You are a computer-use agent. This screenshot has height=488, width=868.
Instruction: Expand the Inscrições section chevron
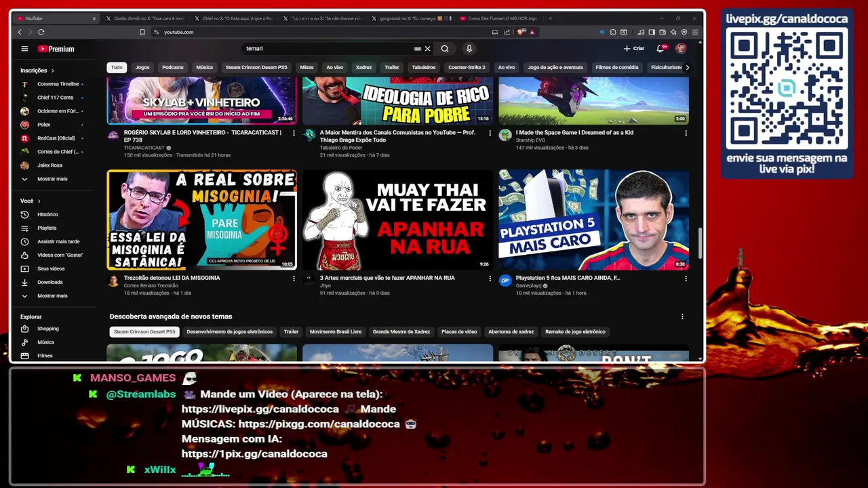coord(52,70)
